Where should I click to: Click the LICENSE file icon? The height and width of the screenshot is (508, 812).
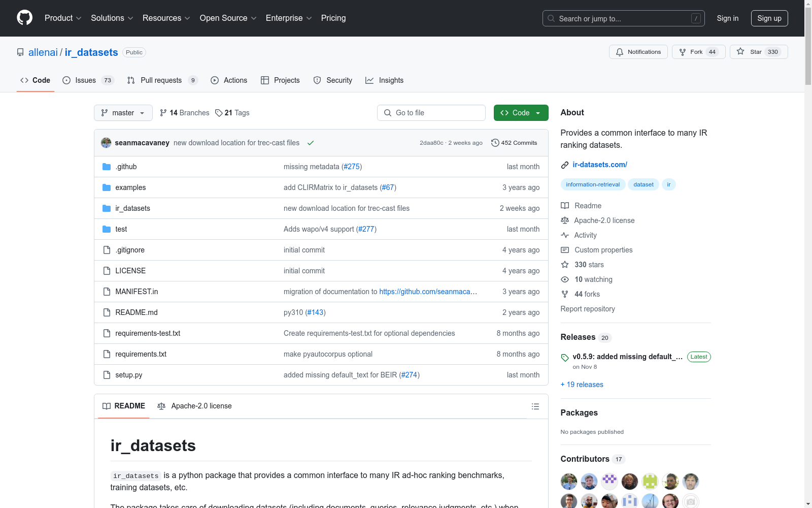pos(107,271)
